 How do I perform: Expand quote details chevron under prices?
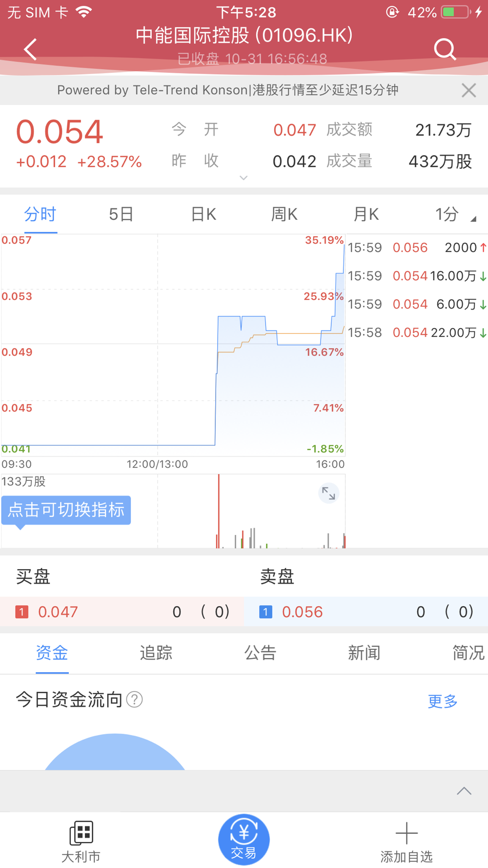coord(244,178)
